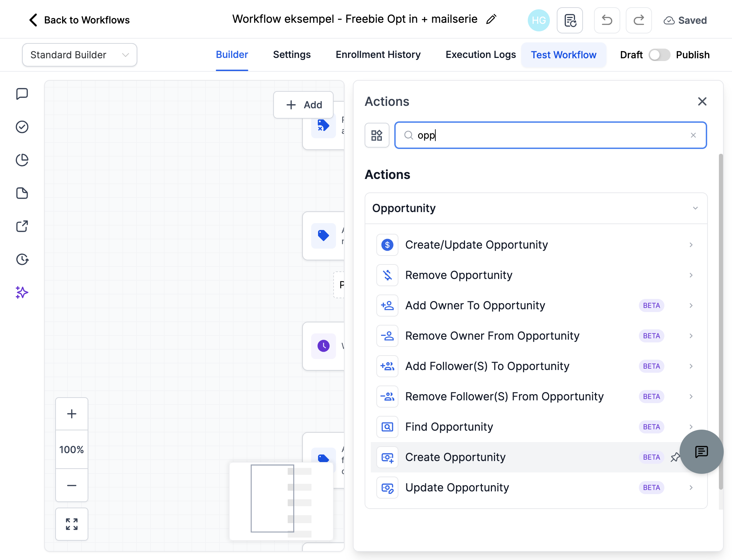This screenshot has height=560, width=732.
Task: Select Remove Opportunity action
Action: 536,275
